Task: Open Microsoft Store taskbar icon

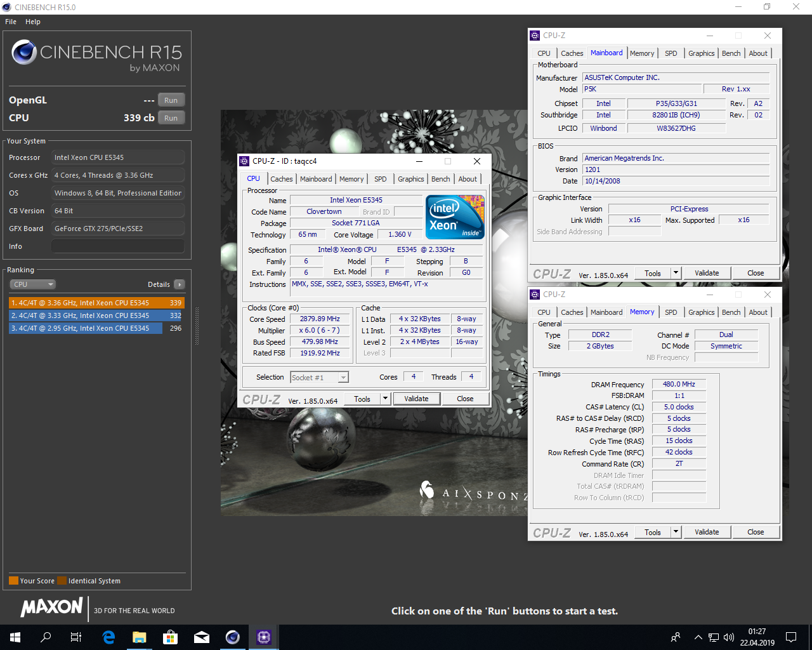Action: click(170, 637)
